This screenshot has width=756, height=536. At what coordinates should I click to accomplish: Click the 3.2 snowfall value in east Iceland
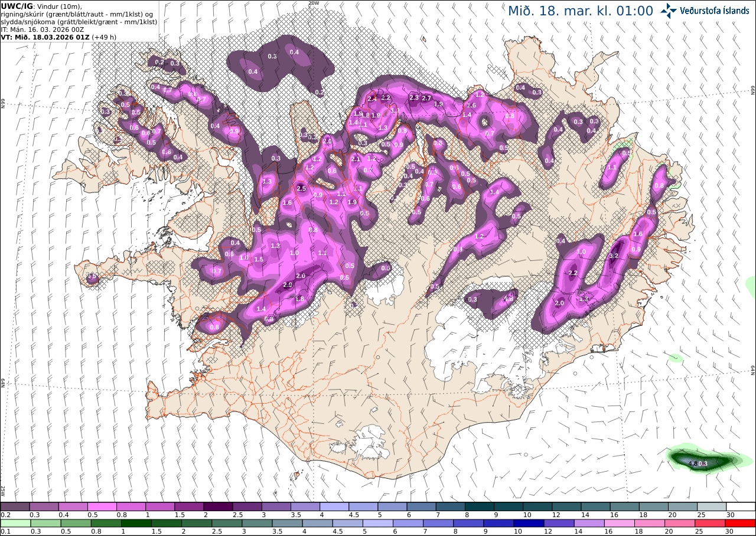pyautogui.click(x=613, y=256)
